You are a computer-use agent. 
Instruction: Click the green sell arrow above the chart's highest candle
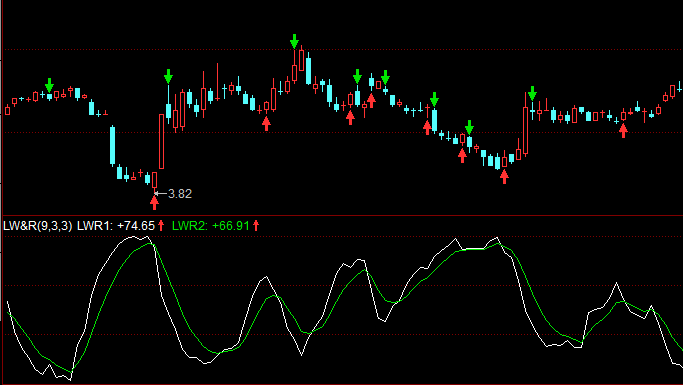coord(294,41)
